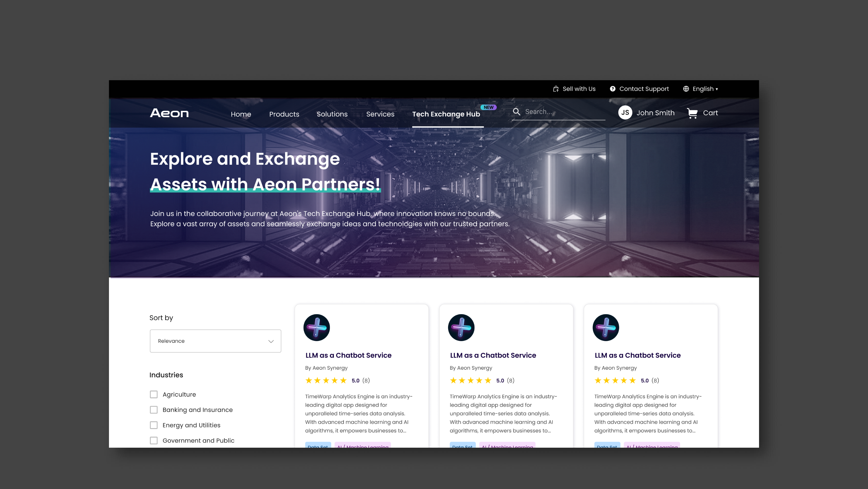Viewport: 868px width, 489px height.
Task: Click the third card's plus logo
Action: point(606,327)
